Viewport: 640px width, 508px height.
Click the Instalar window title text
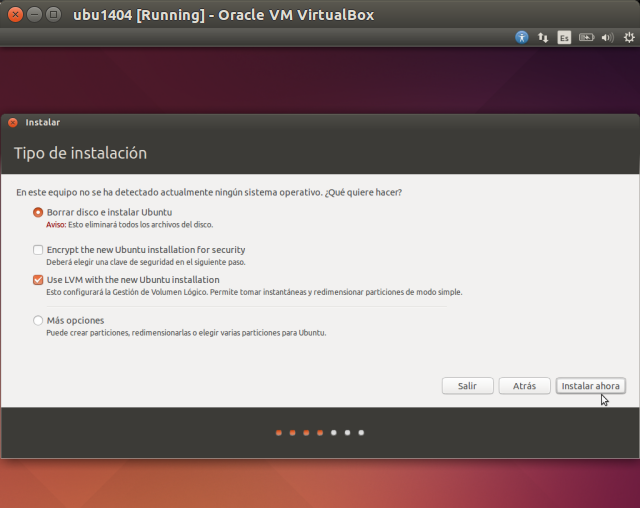(x=42, y=122)
